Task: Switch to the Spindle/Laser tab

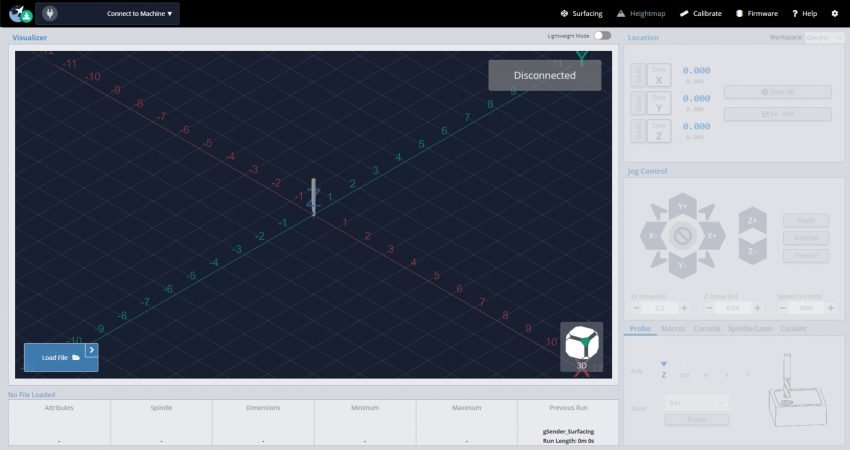Action: (750, 329)
